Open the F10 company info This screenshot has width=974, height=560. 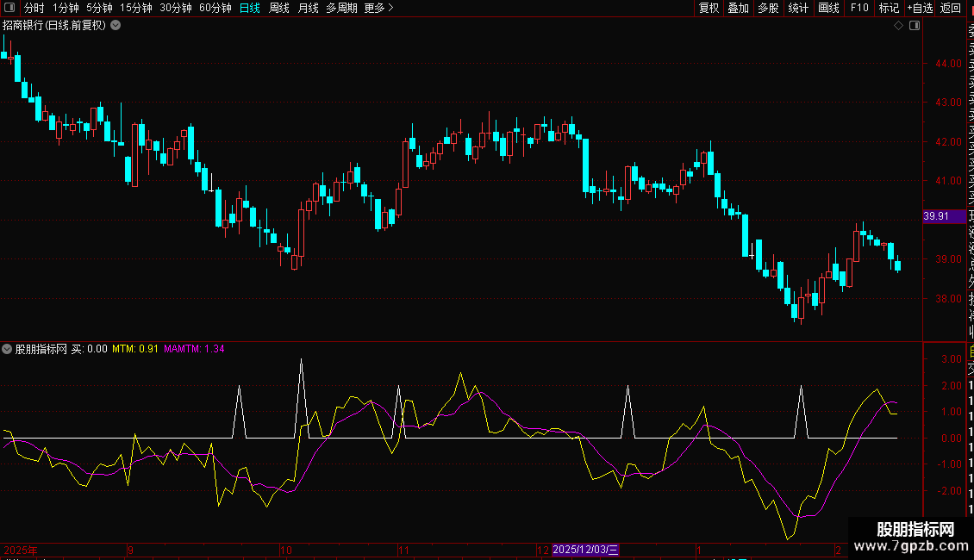click(x=859, y=8)
